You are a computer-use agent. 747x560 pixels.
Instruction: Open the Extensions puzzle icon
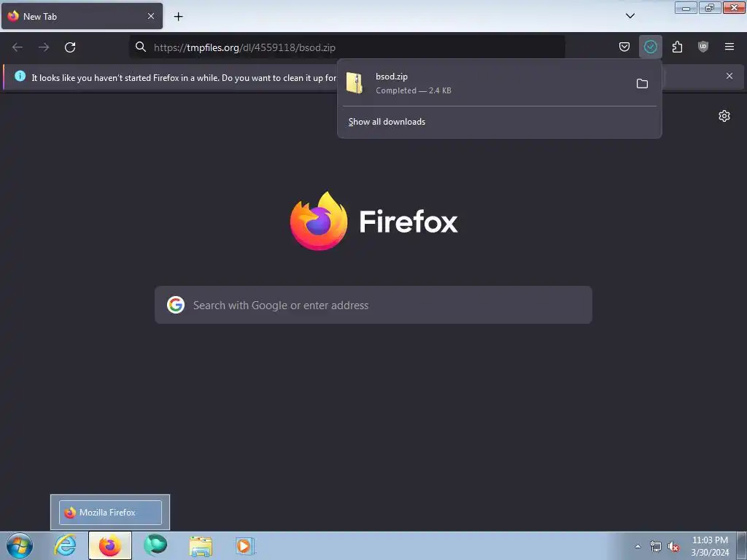click(677, 47)
